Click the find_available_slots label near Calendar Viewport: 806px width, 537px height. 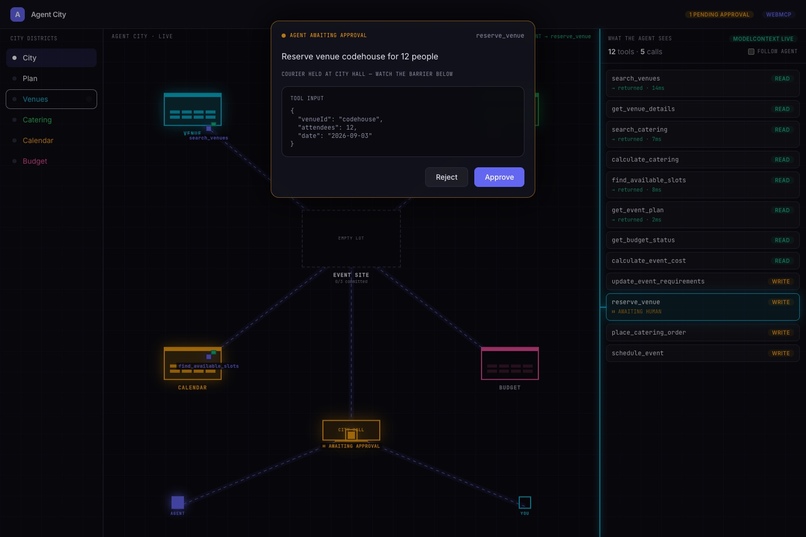[208, 366]
